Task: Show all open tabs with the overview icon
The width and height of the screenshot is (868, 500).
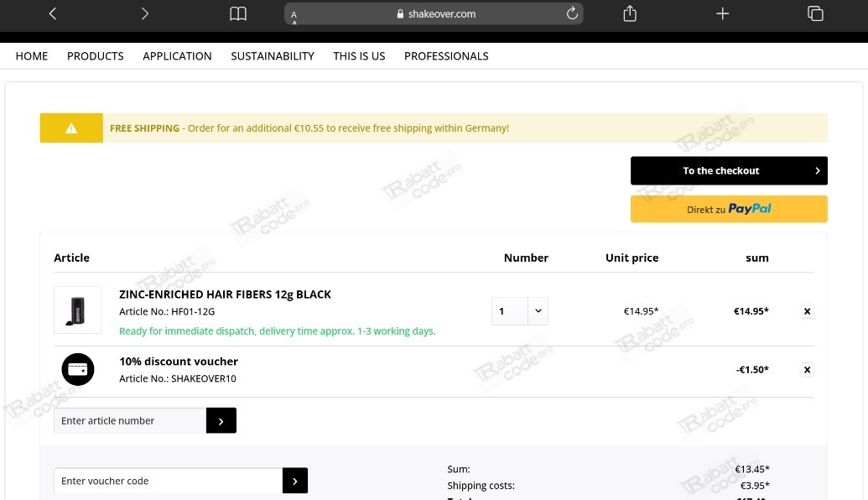Action: (815, 13)
